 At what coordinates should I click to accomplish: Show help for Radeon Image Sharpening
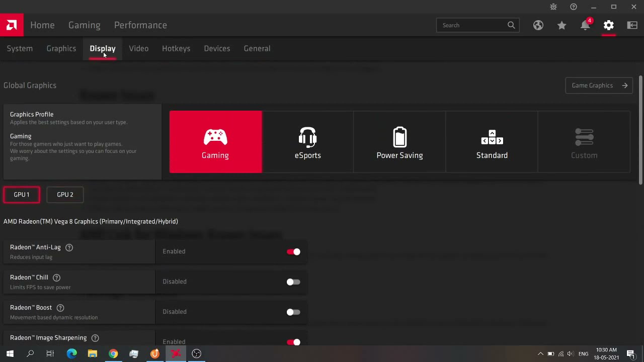95,338
